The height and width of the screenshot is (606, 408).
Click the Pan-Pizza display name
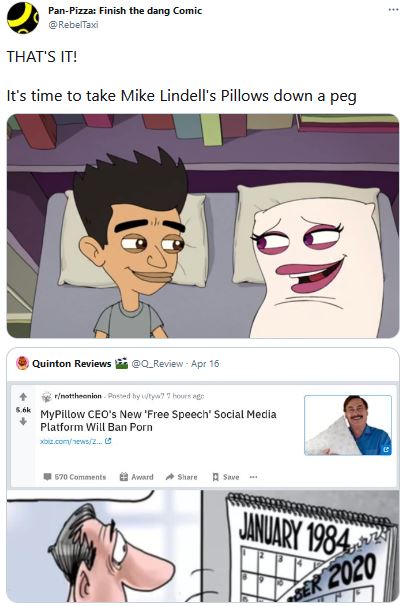pos(125,11)
